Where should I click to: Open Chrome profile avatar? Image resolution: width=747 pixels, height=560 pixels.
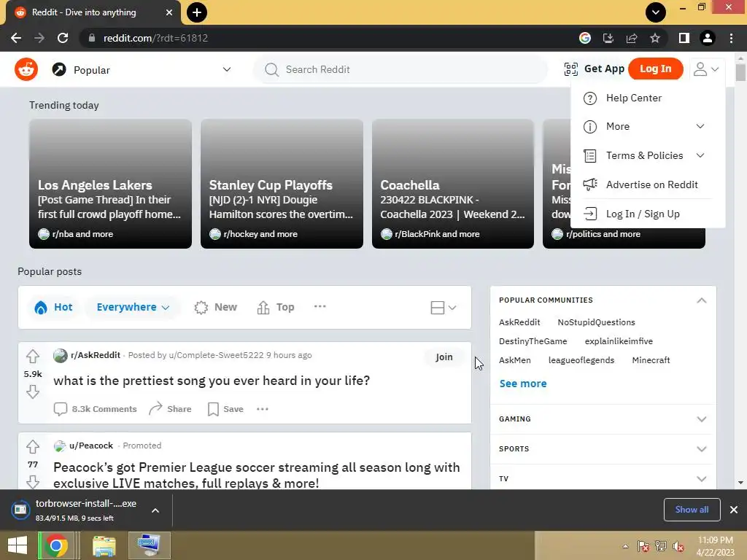(708, 38)
